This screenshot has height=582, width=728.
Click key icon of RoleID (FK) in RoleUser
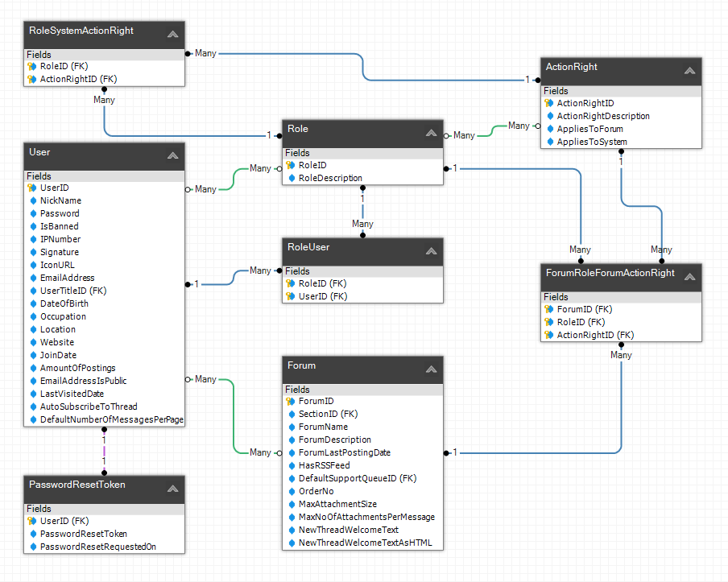point(291,283)
